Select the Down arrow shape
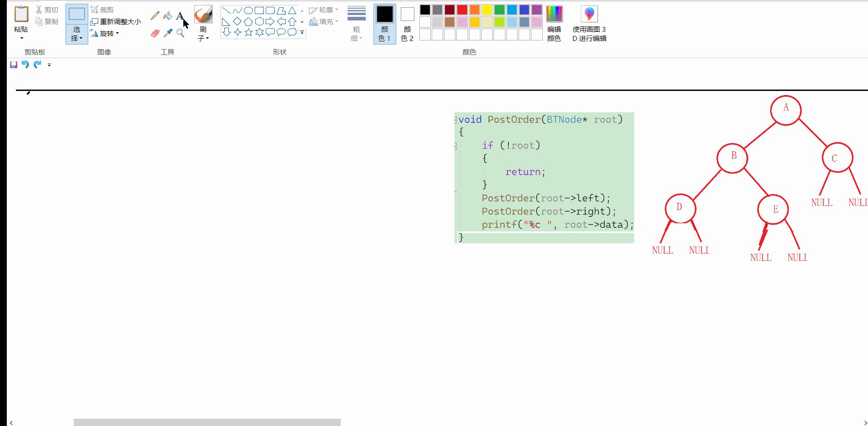868x426 pixels. 227,32
